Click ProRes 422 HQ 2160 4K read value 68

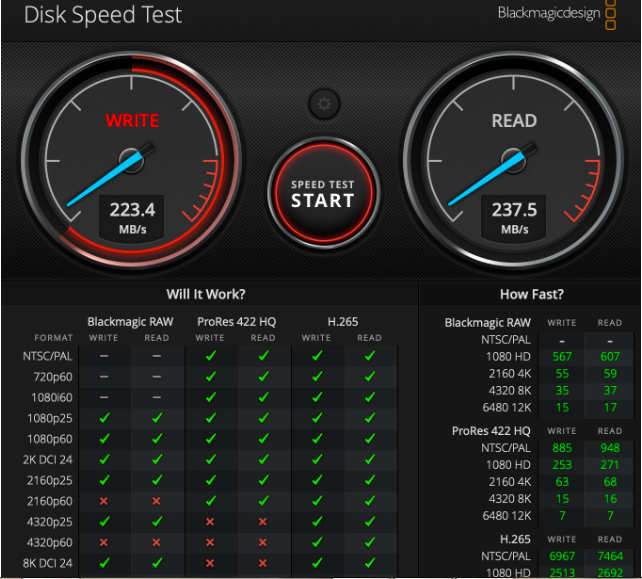coord(610,482)
